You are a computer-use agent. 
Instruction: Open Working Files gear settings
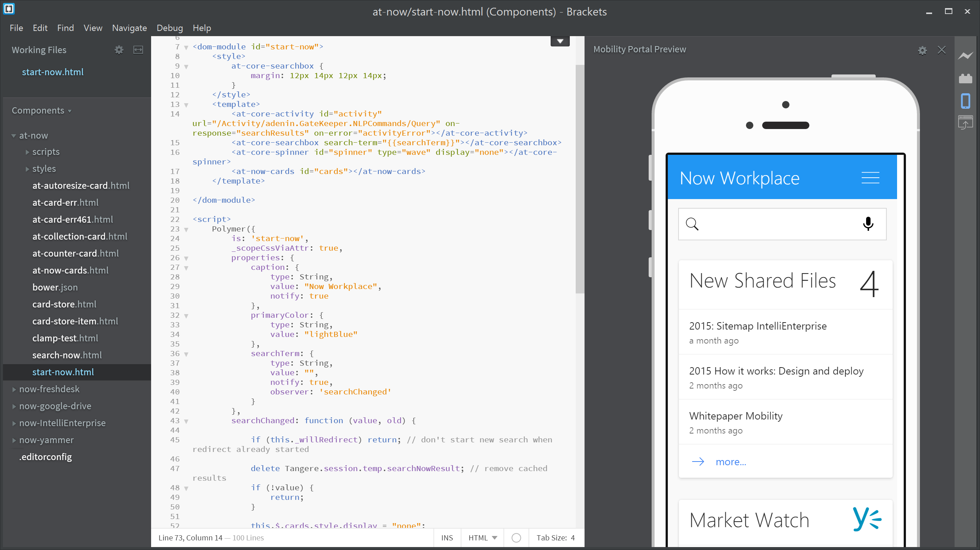(x=119, y=50)
